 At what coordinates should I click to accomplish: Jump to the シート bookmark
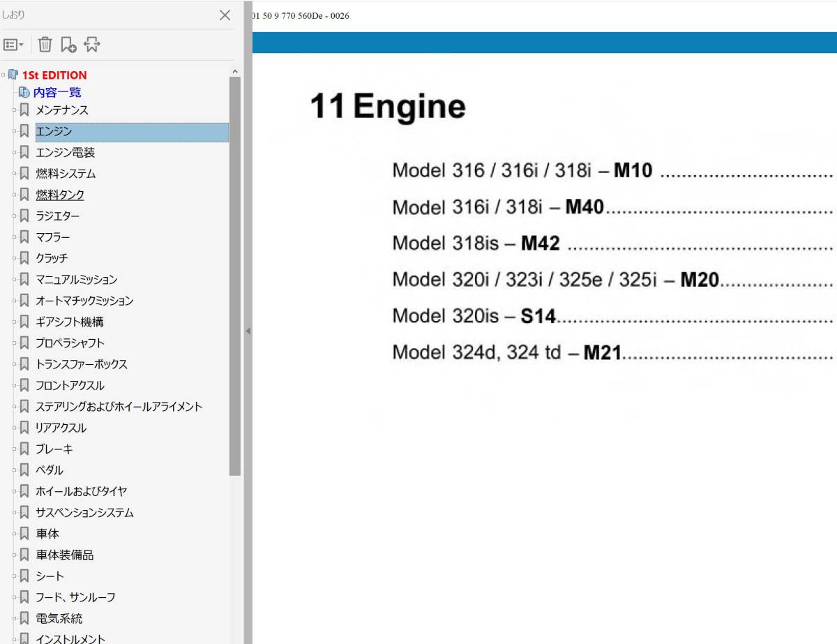point(50,576)
